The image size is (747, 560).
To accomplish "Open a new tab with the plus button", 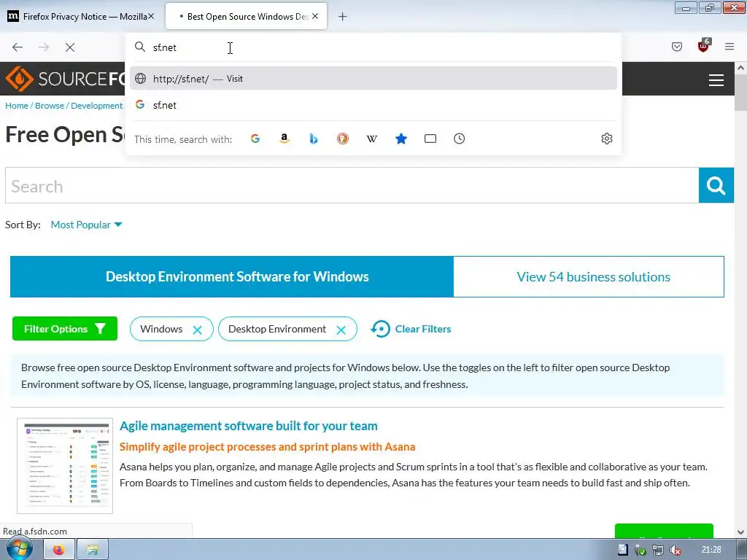I will coord(343,17).
